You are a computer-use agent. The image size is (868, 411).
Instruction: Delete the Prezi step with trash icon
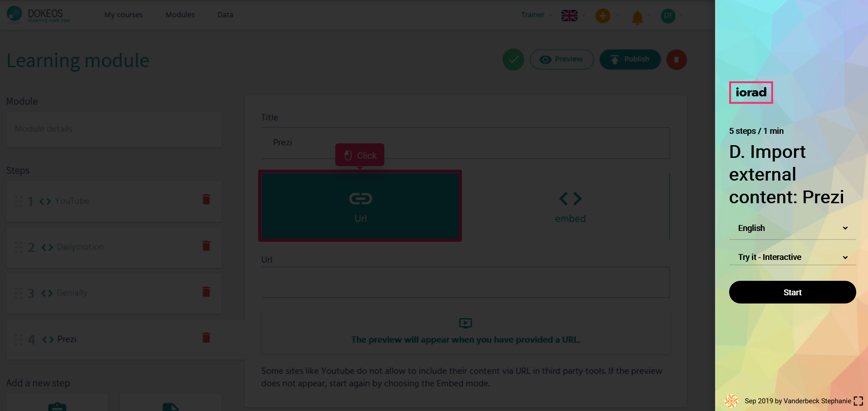coord(206,338)
